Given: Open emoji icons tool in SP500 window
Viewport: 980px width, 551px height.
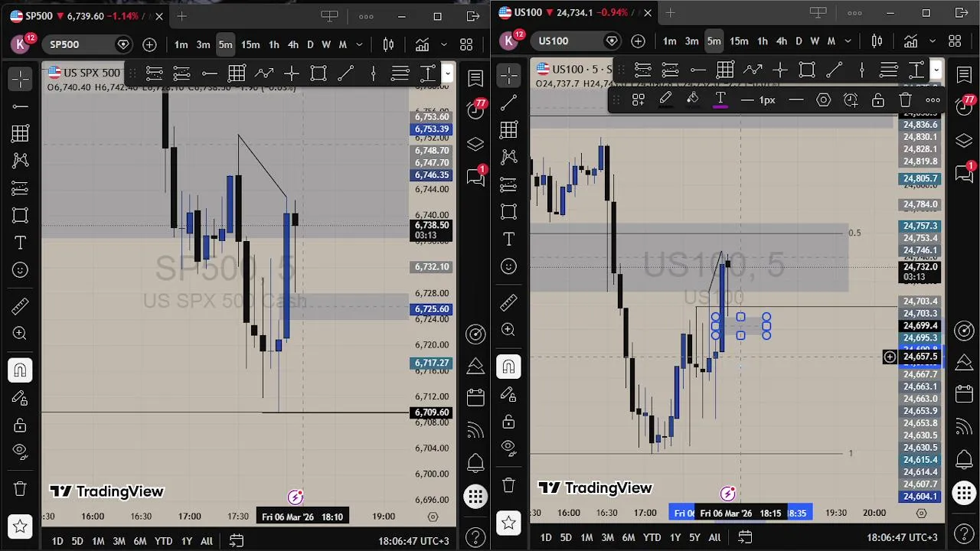Looking at the screenshot, I should [21, 270].
